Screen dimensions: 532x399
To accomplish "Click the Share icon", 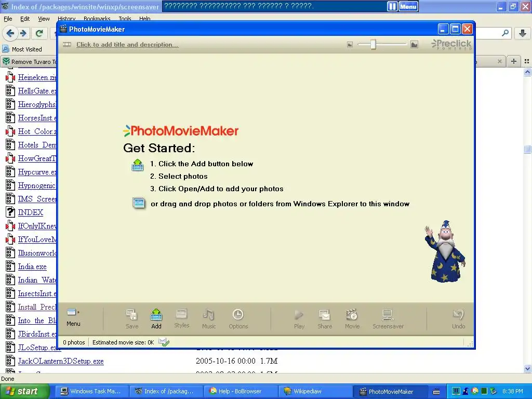I will click(325, 319).
